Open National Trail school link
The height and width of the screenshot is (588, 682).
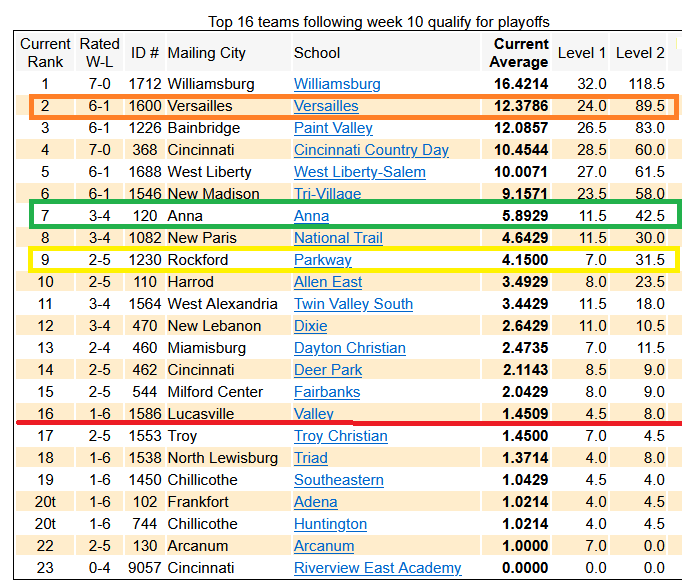(x=338, y=238)
